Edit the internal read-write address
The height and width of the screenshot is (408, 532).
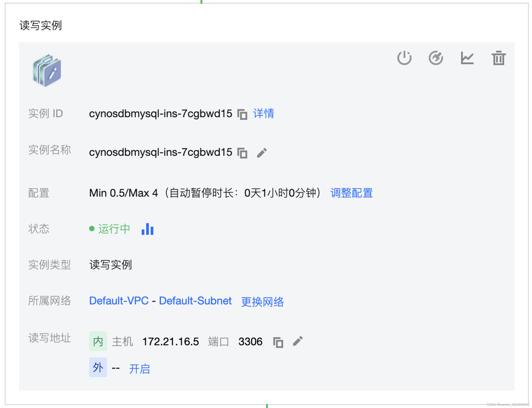coord(298,341)
